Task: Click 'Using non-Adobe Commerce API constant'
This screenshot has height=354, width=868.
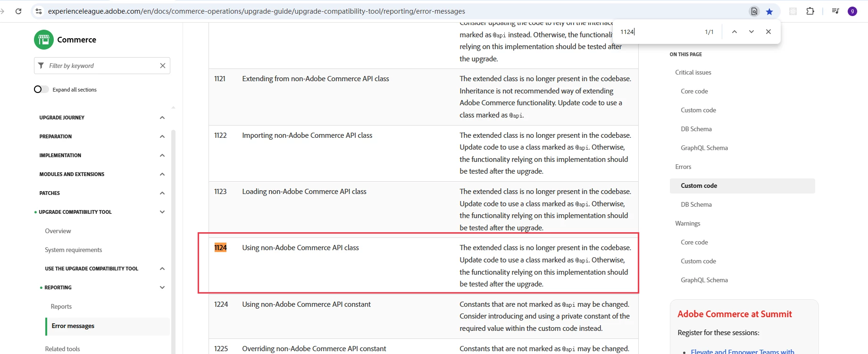Action: (307, 304)
